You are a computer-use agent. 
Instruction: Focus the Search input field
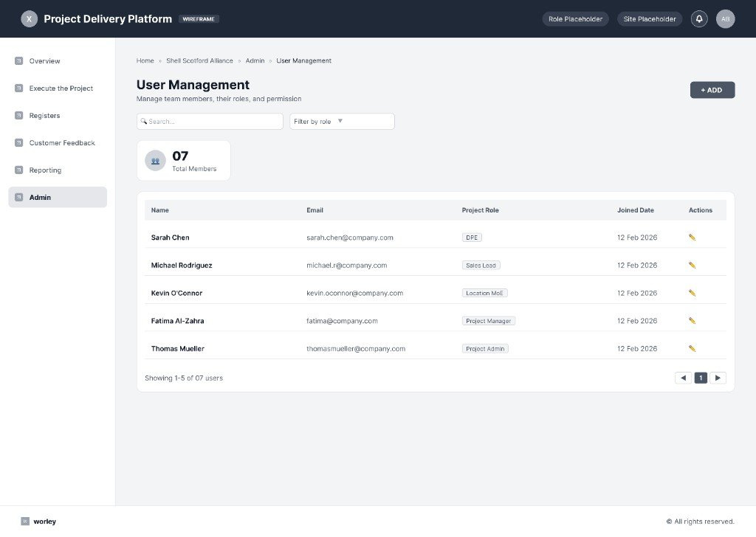(210, 122)
